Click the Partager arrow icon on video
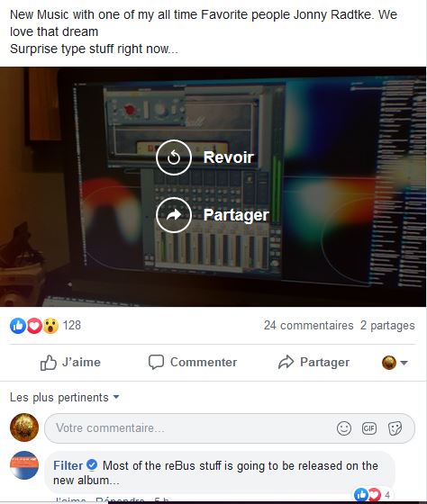 pyautogui.click(x=174, y=215)
